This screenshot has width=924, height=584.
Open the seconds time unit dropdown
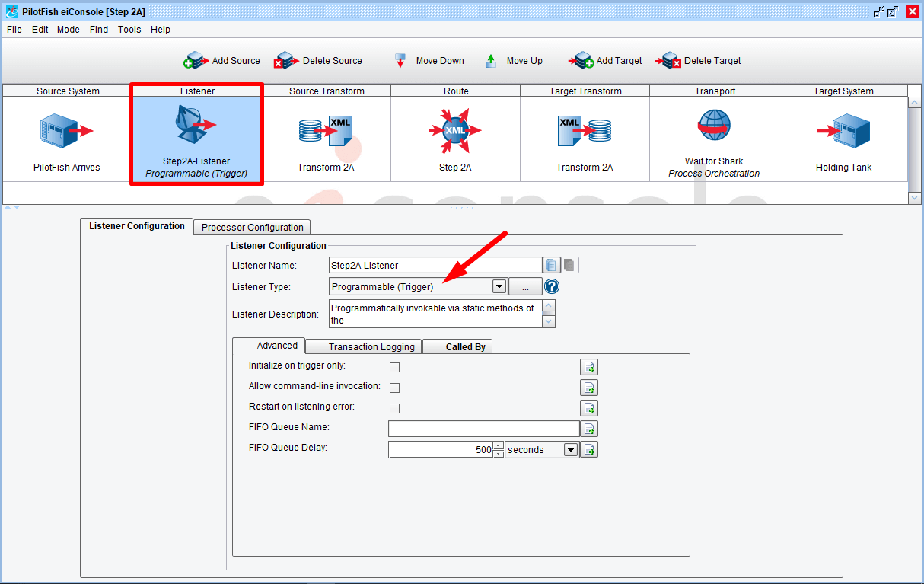(571, 450)
